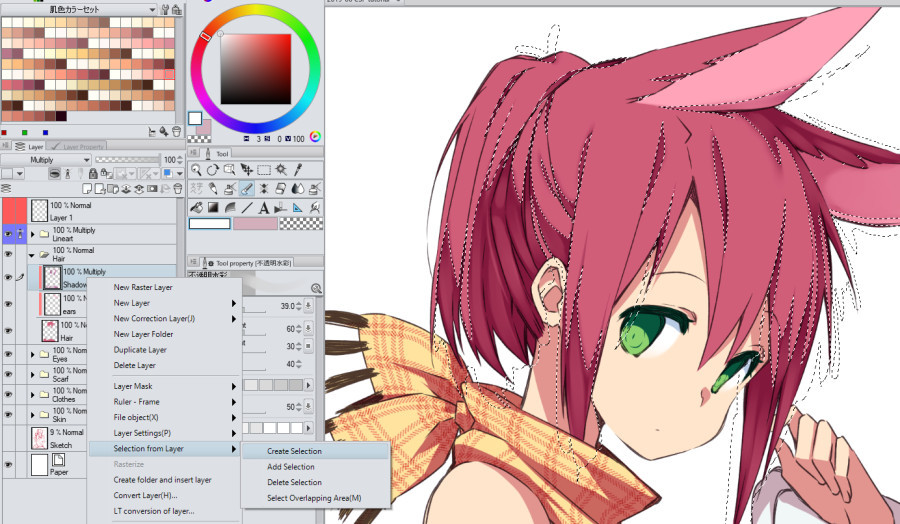Open the Layer Mask submenu
Screen dimensions: 900x524
165,386
